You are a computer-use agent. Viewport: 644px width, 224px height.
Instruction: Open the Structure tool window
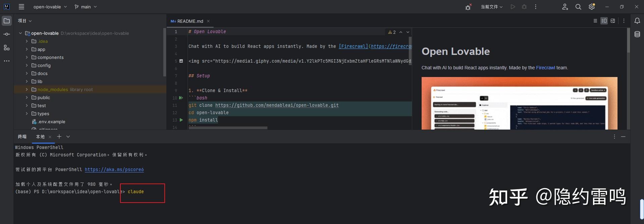pos(7,48)
